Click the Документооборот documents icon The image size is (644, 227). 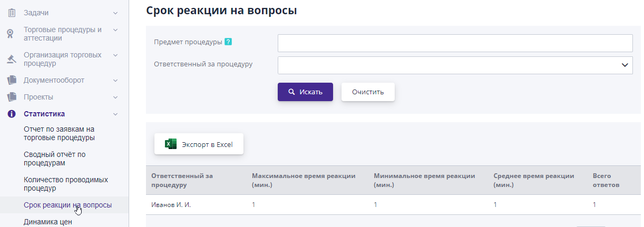pos(11,80)
